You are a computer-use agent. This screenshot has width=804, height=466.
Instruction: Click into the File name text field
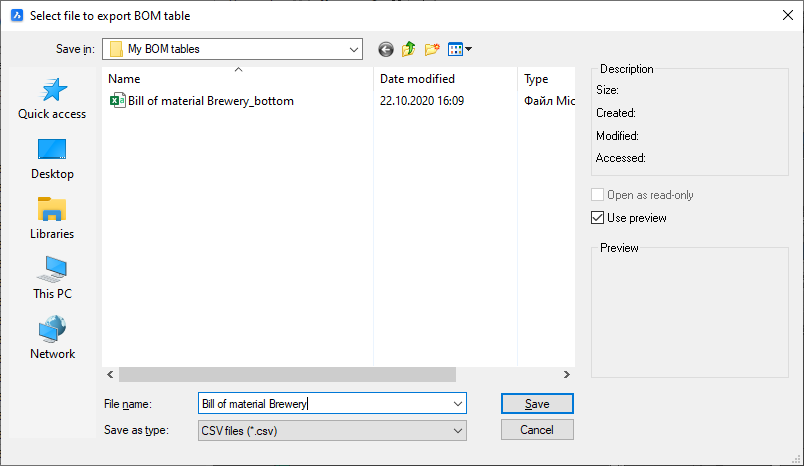coord(320,404)
